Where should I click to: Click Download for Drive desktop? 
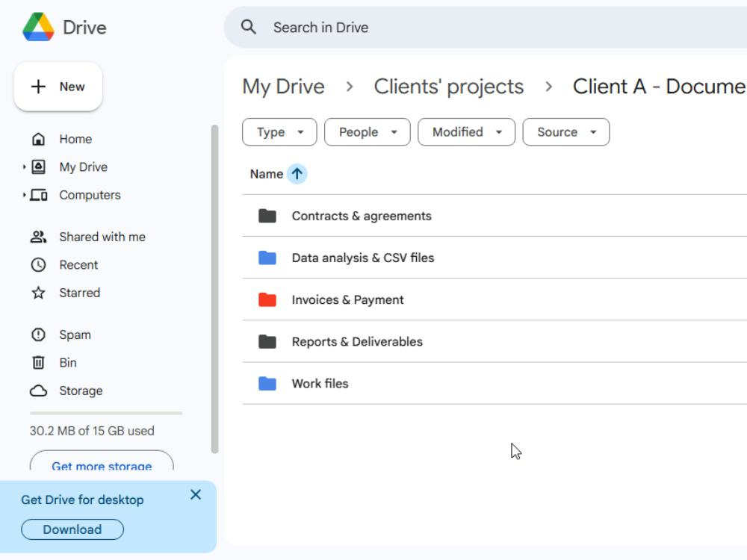pyautogui.click(x=72, y=529)
